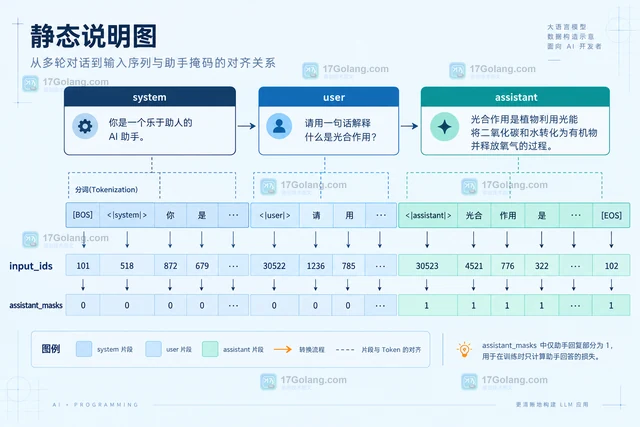
Task: Click the [BOS] token cell
Action: pos(82,215)
